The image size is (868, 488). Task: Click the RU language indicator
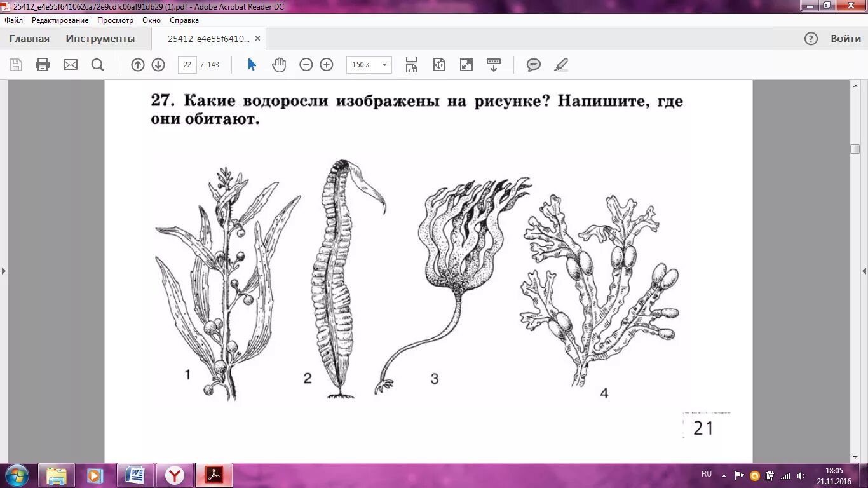point(707,474)
